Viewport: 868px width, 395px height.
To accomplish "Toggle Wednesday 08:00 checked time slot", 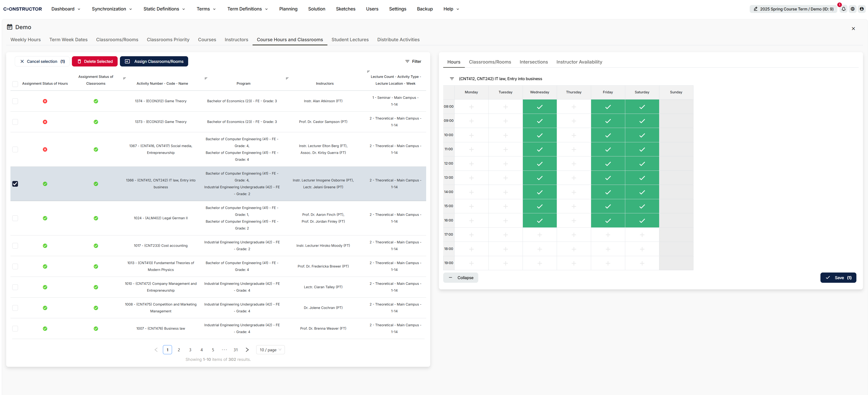I will 539,107.
